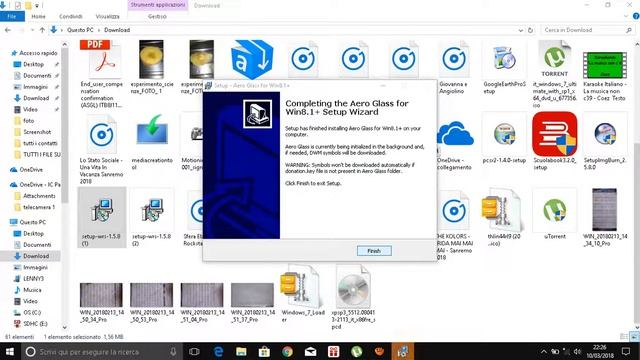
Task: Select OS (C:) drive in sidebar
Action: 32,312
